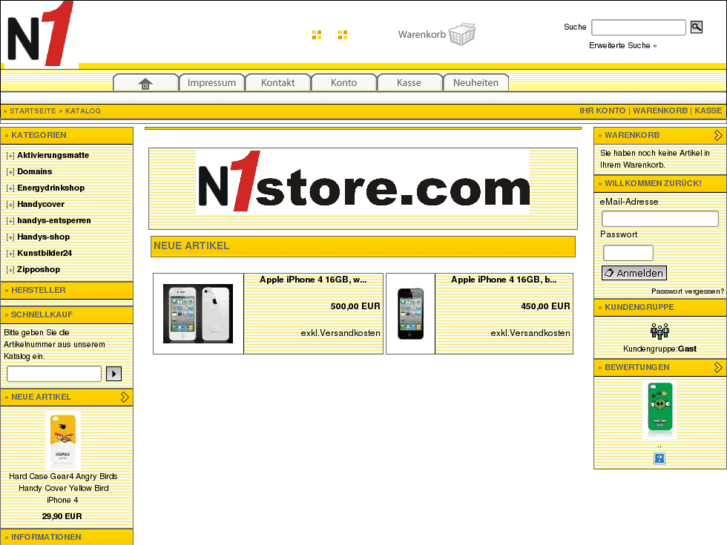Click the arrow icon in Warenkorb box header
The width and height of the screenshot is (727, 545).
coord(718,135)
